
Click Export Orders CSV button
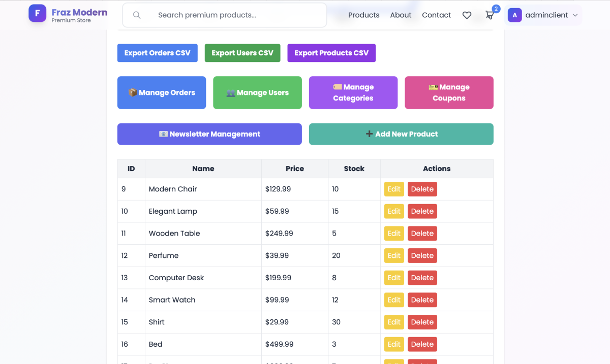[x=157, y=53]
